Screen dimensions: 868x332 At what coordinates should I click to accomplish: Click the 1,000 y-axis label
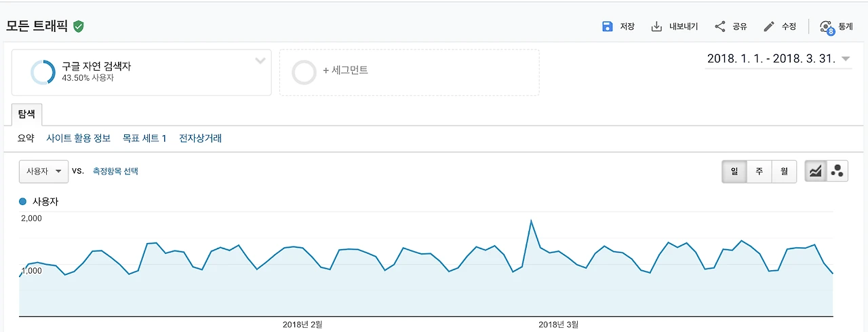32,271
